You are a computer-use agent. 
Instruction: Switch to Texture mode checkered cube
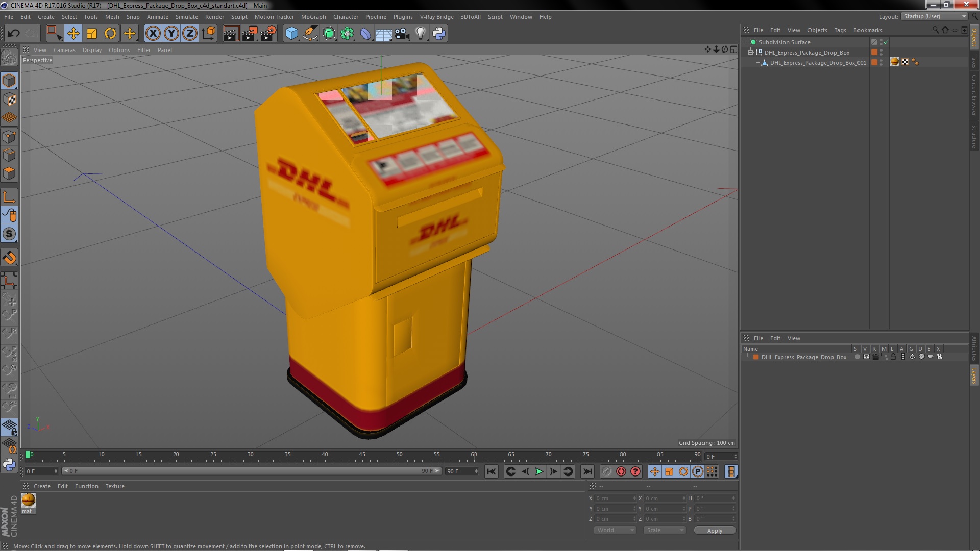pyautogui.click(x=9, y=99)
